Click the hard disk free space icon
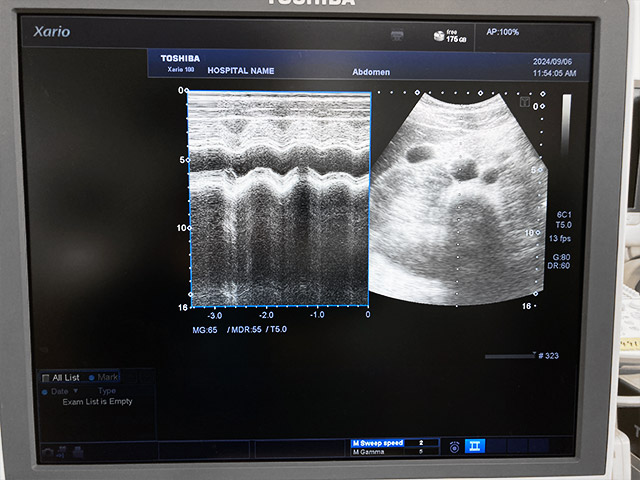Viewport: 640px width, 480px height. pyautogui.click(x=439, y=36)
